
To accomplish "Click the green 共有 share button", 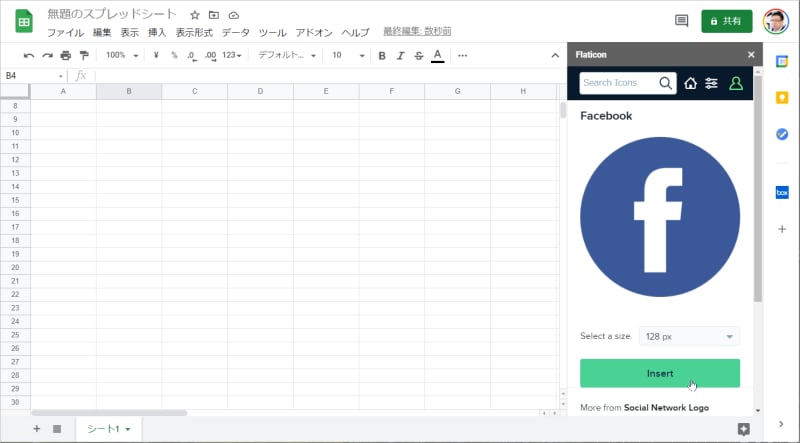I will (x=727, y=21).
